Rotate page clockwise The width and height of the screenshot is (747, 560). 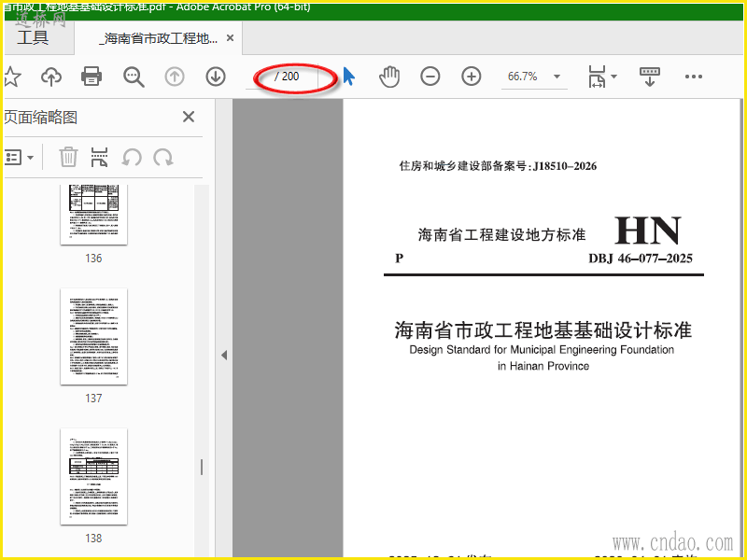(162, 157)
